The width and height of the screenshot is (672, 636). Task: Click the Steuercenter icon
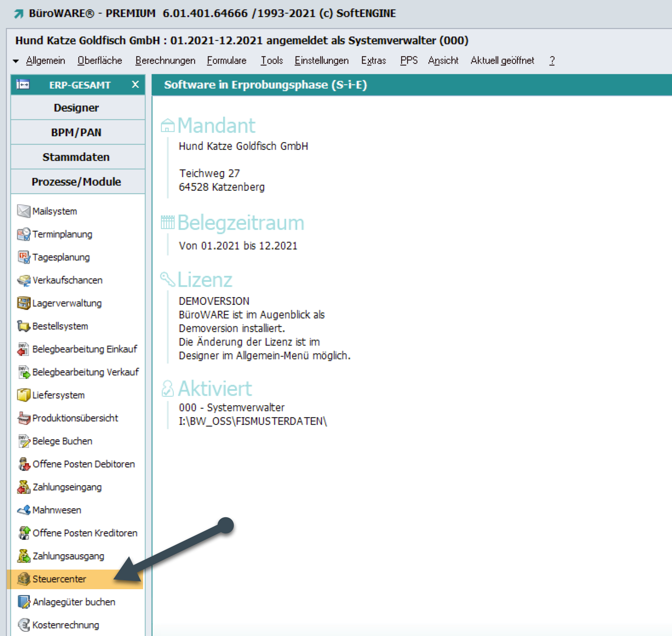point(23,579)
